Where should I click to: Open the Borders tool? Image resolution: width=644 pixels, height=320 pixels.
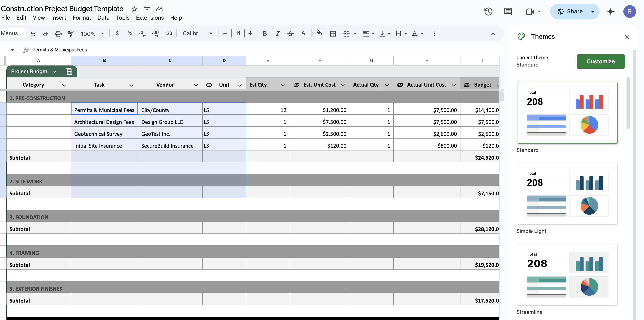333,33
